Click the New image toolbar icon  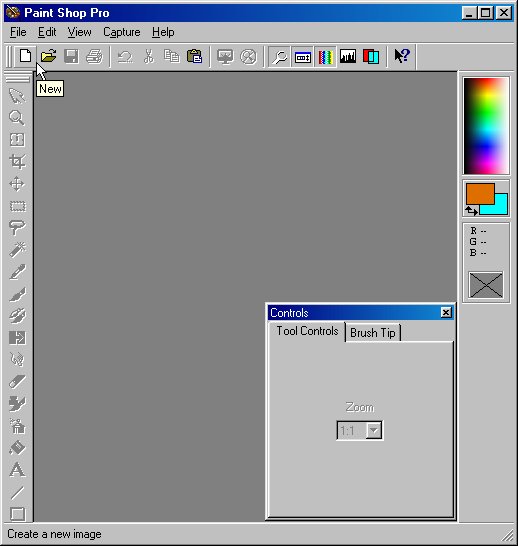coord(25,56)
